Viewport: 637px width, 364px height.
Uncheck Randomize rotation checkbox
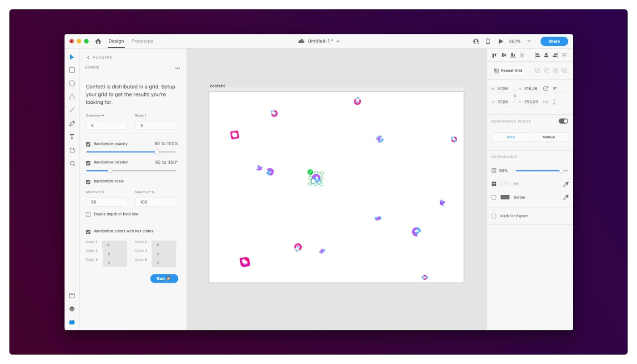[88, 163]
